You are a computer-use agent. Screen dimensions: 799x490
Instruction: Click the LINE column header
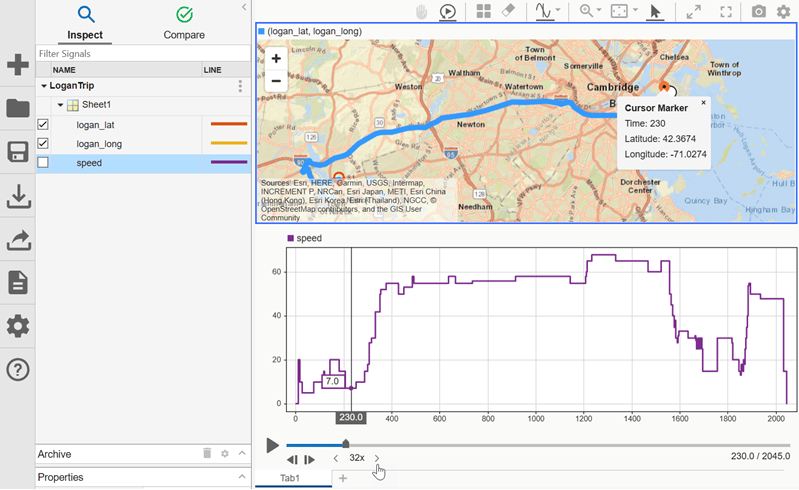pyautogui.click(x=226, y=70)
